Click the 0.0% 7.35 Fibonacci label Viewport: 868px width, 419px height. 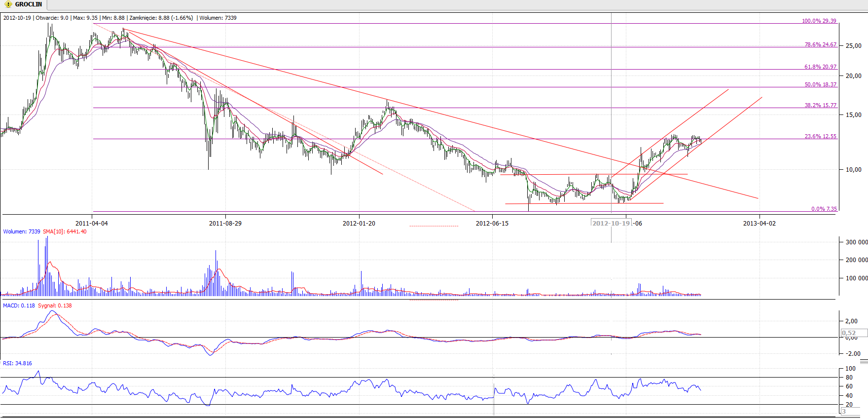(x=824, y=209)
